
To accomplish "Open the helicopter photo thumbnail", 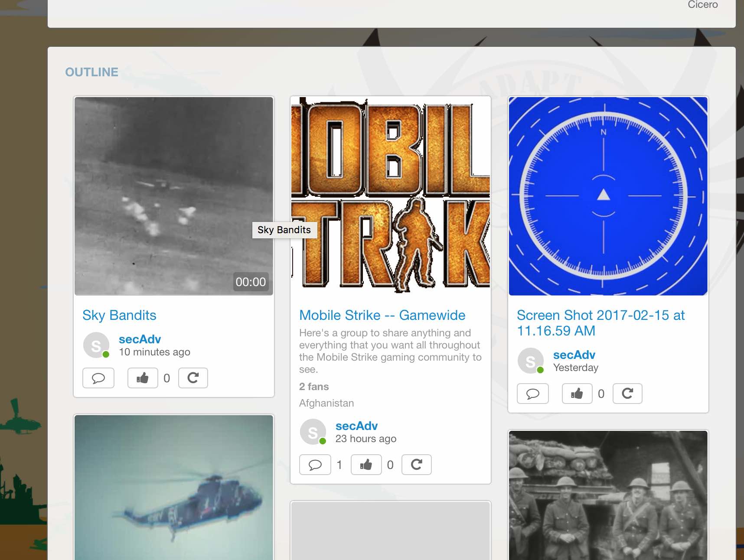I will [x=174, y=488].
